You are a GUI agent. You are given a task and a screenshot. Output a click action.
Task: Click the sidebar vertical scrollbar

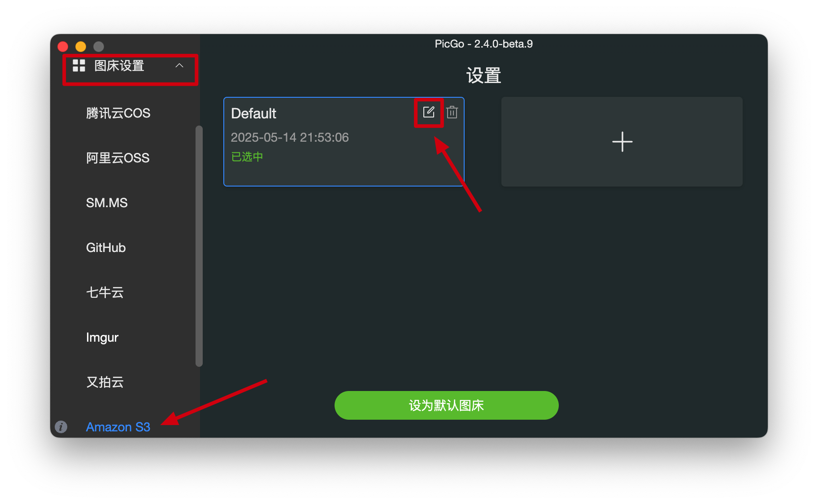199,246
